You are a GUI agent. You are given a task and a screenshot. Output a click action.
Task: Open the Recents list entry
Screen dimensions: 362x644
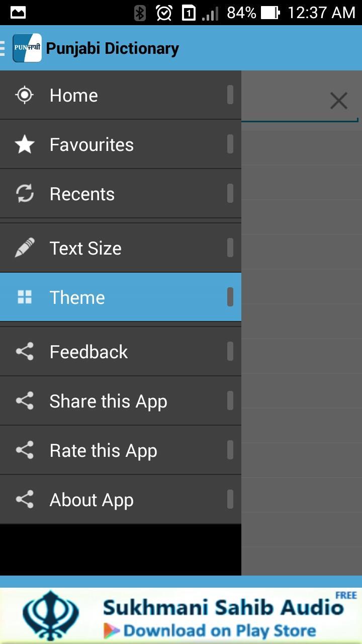(x=121, y=194)
